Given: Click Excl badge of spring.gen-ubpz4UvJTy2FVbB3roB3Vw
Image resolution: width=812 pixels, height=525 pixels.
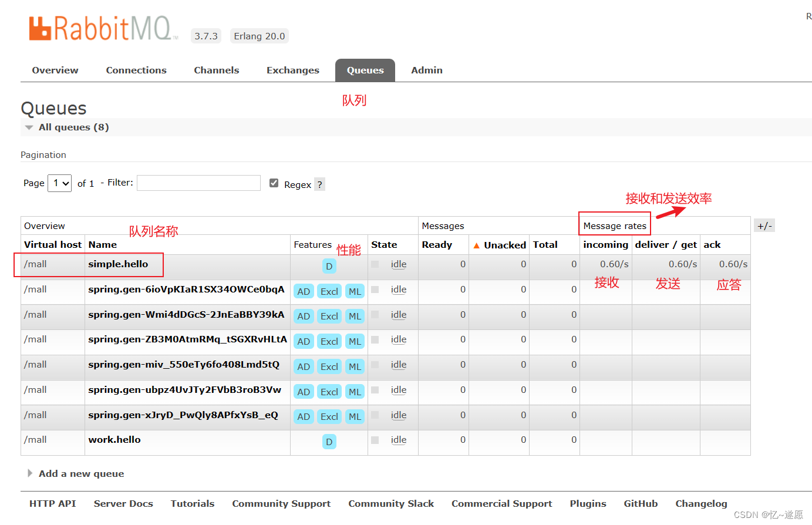Looking at the screenshot, I should pyautogui.click(x=329, y=392).
